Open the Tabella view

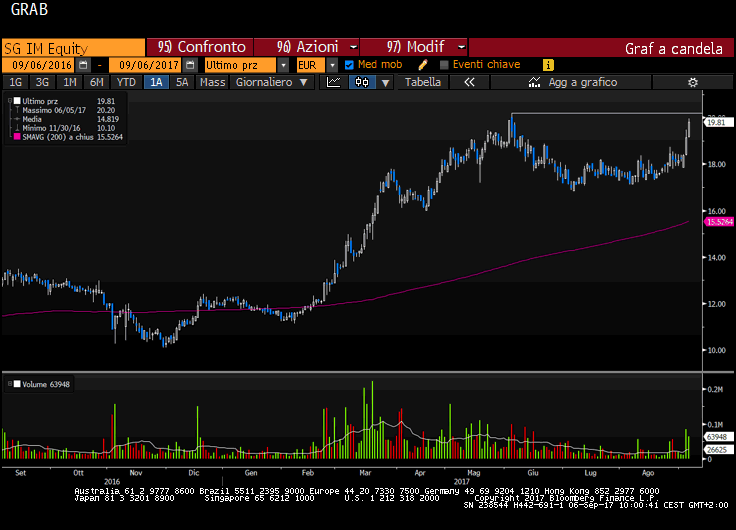[x=422, y=82]
